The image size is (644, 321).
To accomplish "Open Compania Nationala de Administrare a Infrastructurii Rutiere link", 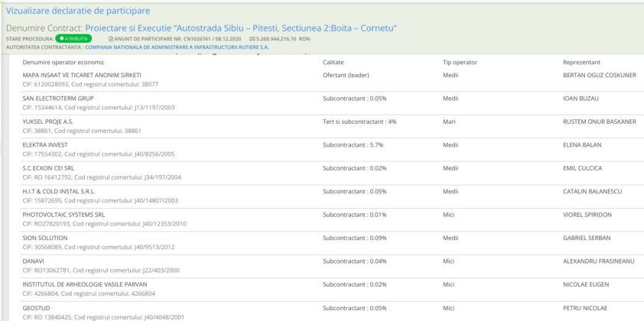I will tap(182, 46).
